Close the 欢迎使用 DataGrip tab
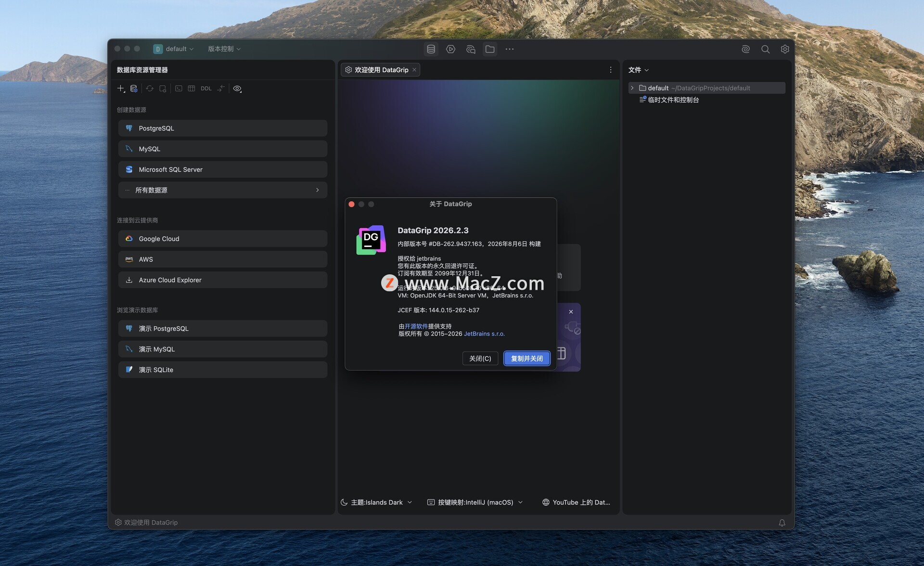 tap(414, 70)
